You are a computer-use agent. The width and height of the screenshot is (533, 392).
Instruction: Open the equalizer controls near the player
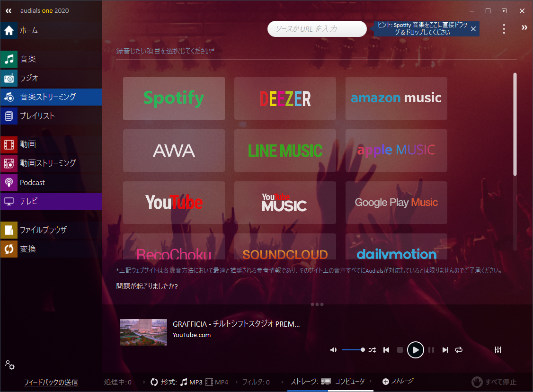[x=497, y=350]
